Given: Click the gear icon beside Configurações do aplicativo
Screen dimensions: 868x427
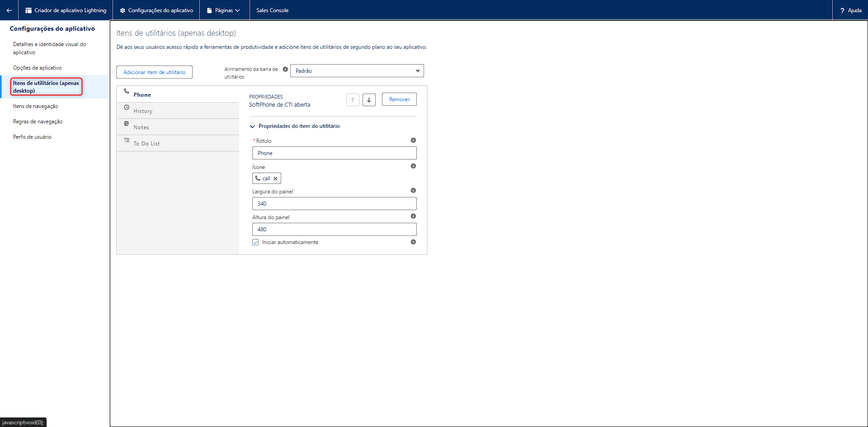Looking at the screenshot, I should click(123, 10).
